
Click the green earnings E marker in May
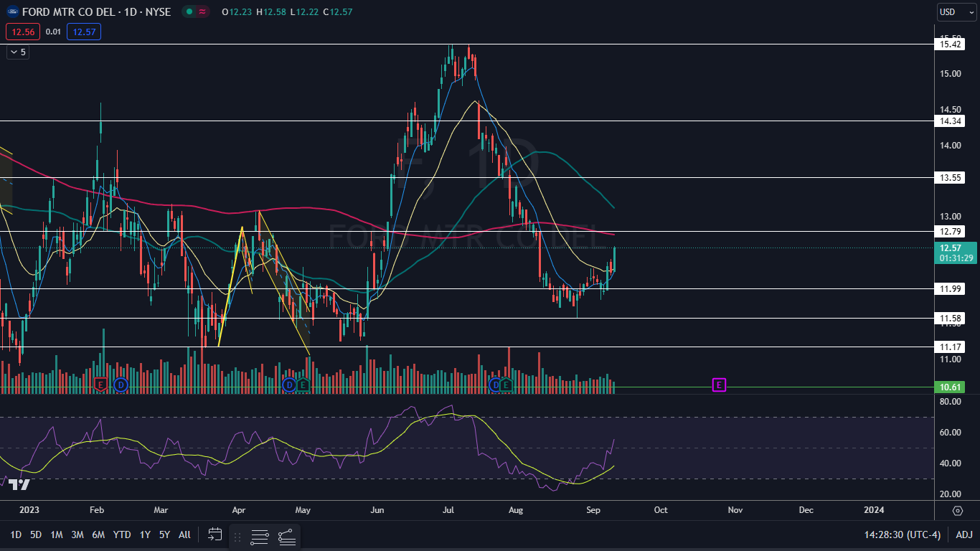303,385
